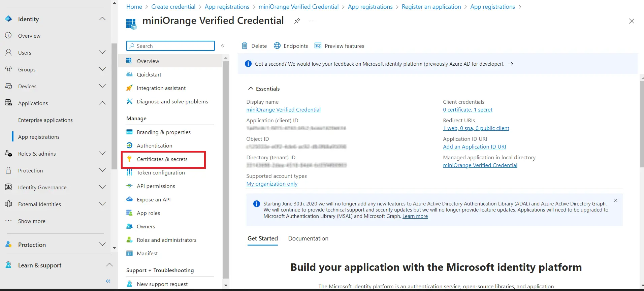Click the pin icon next to the app title
Viewport: 644px width, 291px height.
tap(297, 21)
